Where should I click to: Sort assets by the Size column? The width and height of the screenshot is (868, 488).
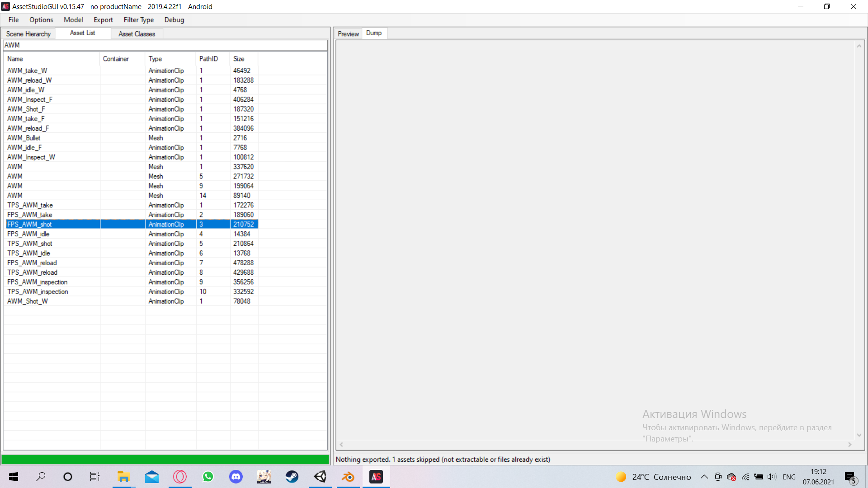tap(240, 59)
